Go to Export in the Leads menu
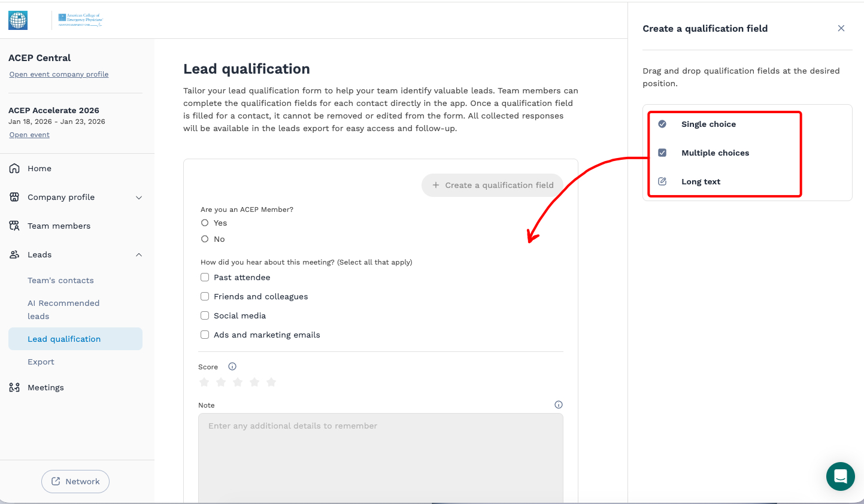The height and width of the screenshot is (504, 864). coord(41,362)
